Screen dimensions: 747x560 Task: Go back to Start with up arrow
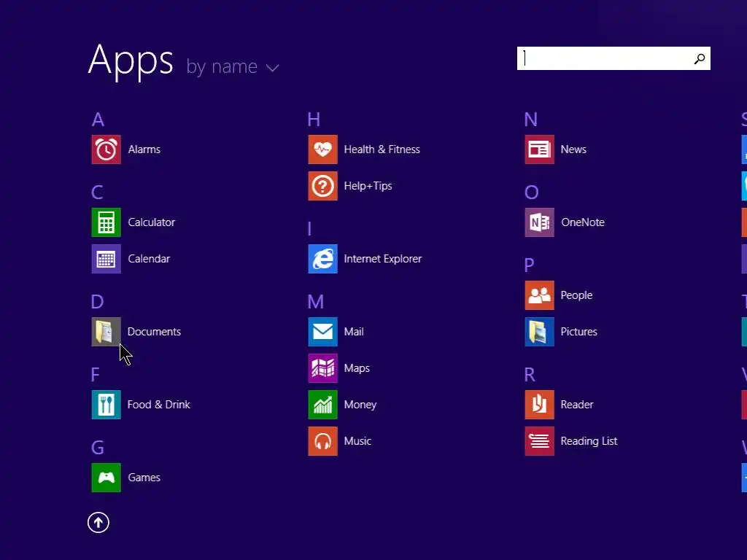tap(98, 523)
